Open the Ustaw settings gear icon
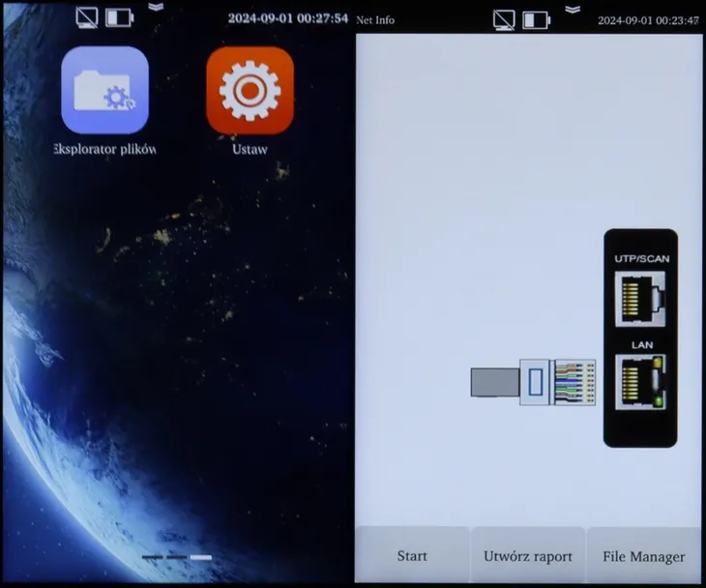This screenshot has height=588, width=706. pos(250,90)
